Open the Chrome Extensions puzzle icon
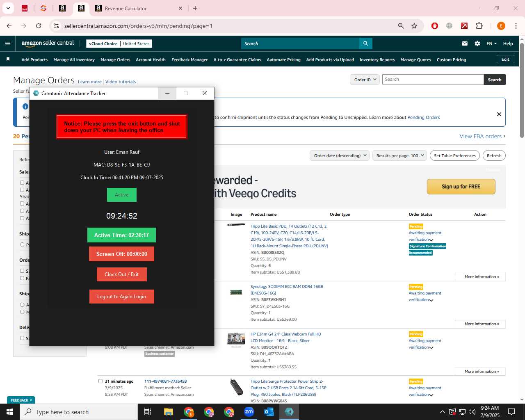525x420 pixels. [479, 26]
